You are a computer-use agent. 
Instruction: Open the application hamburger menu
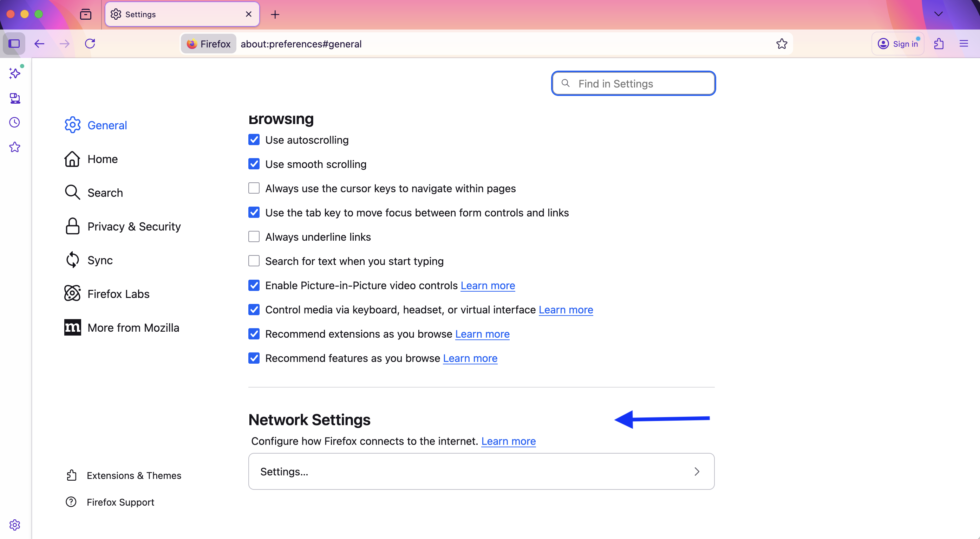coord(963,44)
